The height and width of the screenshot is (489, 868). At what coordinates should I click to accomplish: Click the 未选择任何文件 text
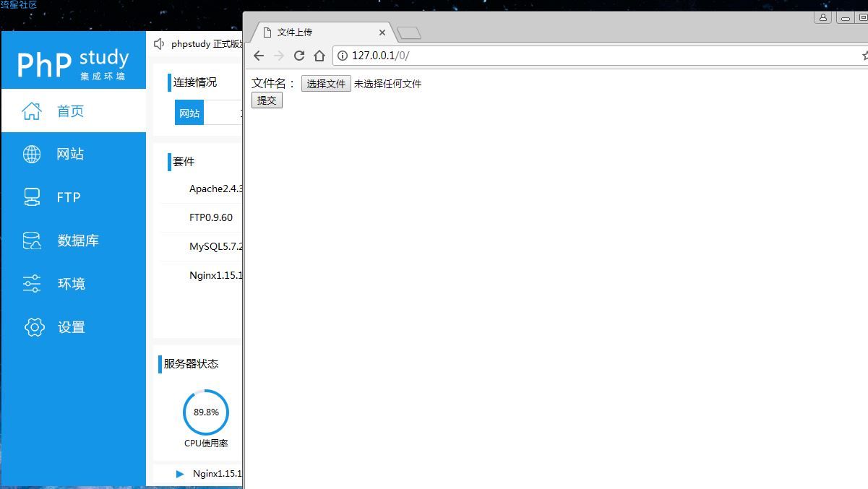pos(387,84)
